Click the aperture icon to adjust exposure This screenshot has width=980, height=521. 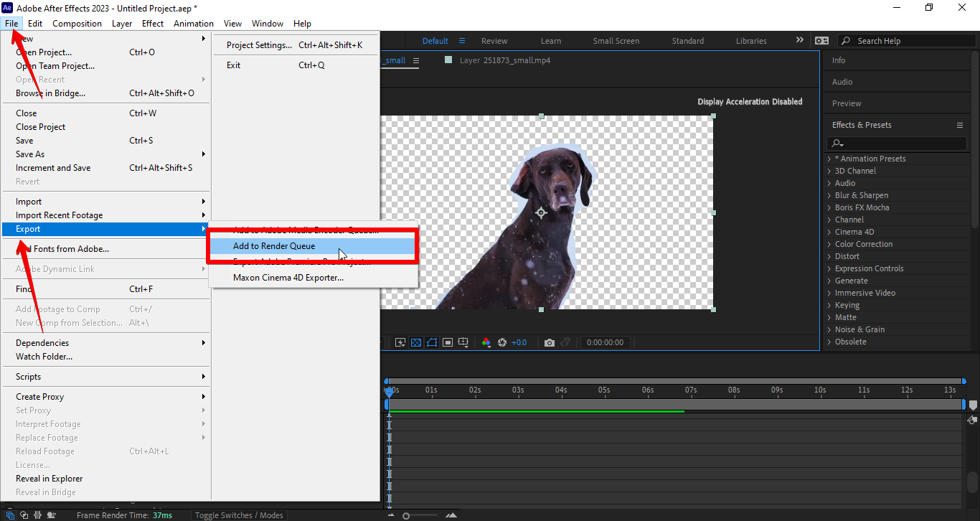click(x=503, y=342)
